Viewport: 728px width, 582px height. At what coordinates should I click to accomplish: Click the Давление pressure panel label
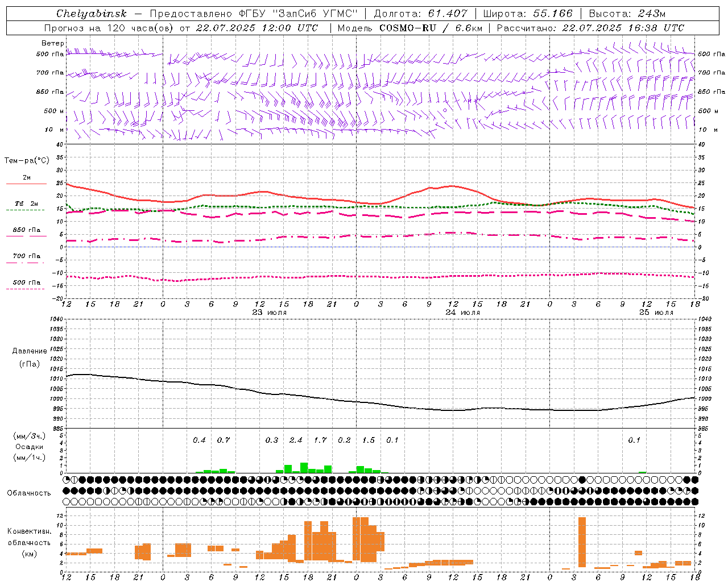point(30,351)
